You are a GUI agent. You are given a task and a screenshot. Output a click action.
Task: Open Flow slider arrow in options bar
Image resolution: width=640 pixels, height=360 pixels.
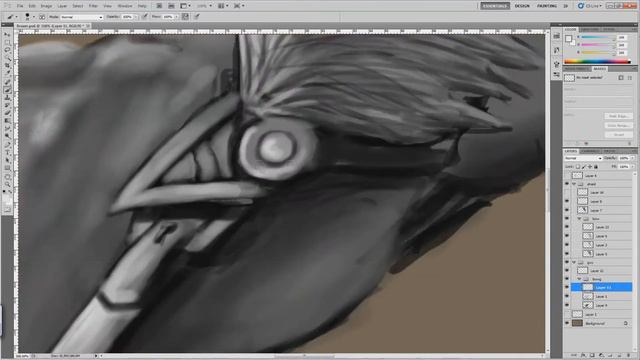tap(177, 17)
